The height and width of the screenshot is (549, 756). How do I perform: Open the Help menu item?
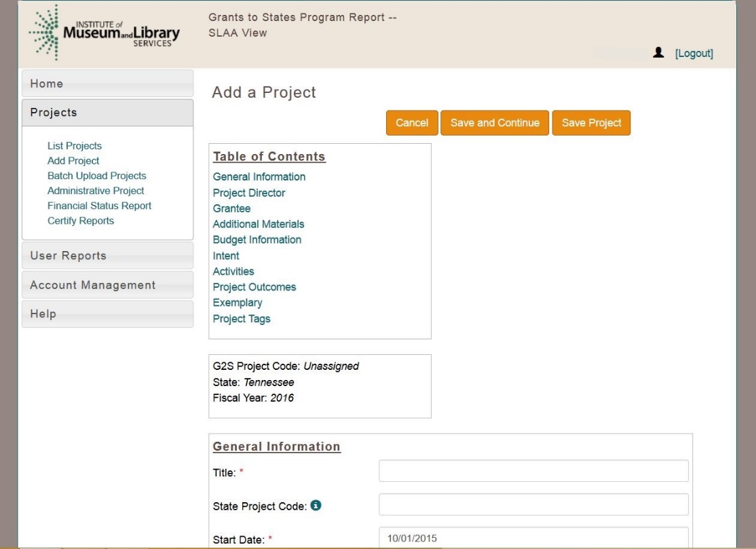tap(107, 314)
